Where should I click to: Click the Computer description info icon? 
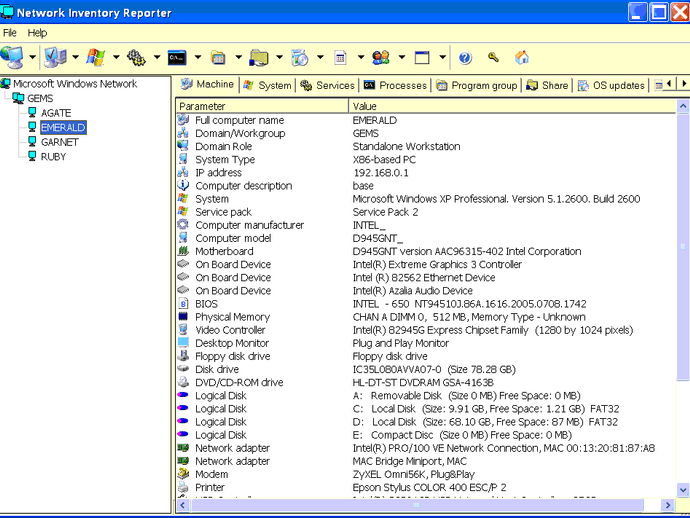click(183, 185)
